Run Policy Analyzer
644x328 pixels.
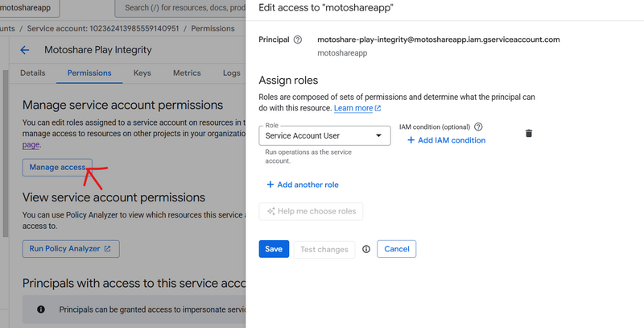pos(71,248)
